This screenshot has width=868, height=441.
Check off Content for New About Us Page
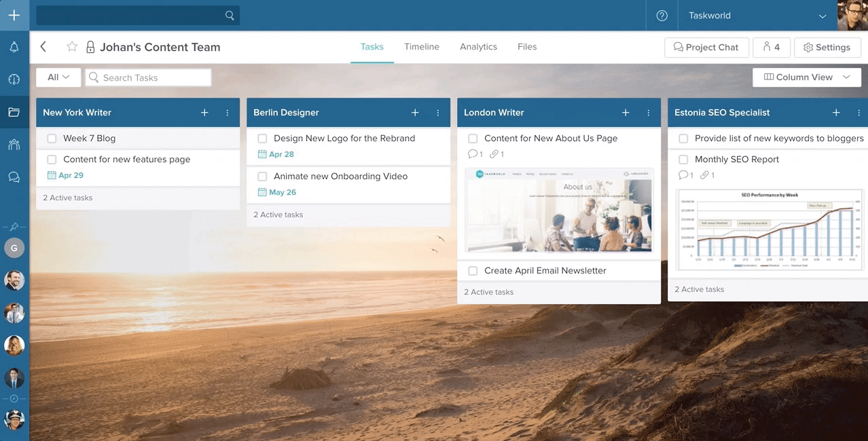[x=473, y=138]
